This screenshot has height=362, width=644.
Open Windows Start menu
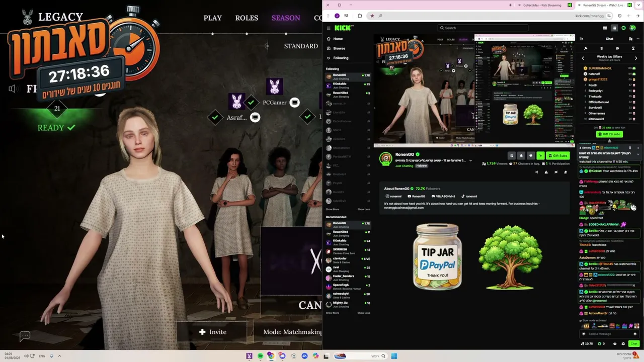[x=394, y=356]
